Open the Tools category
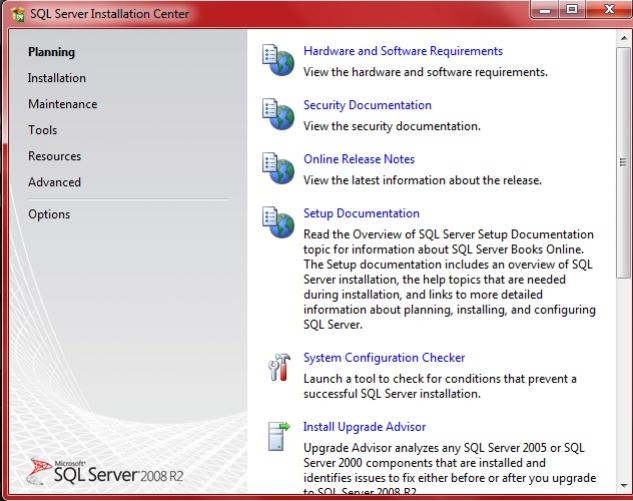 [42, 130]
